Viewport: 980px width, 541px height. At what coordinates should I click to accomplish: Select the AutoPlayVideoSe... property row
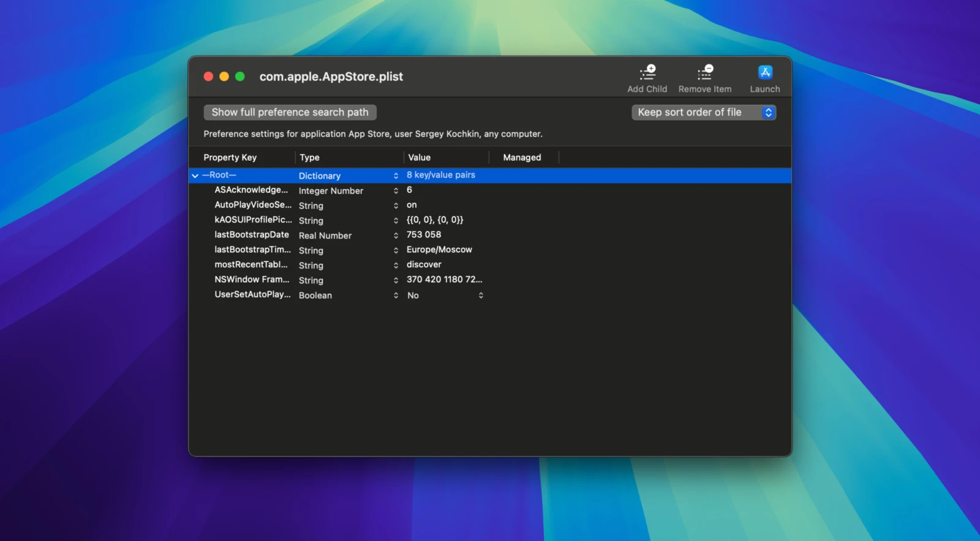(x=252, y=205)
